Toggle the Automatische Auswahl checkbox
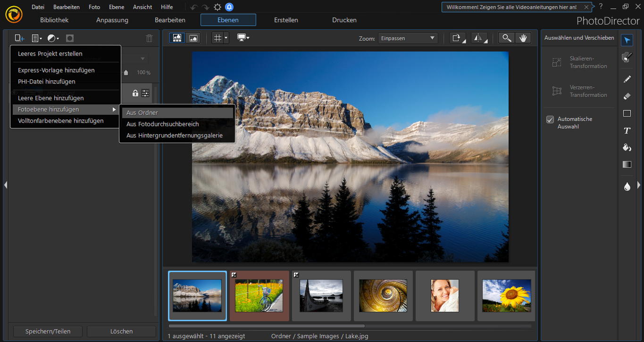 pos(550,120)
